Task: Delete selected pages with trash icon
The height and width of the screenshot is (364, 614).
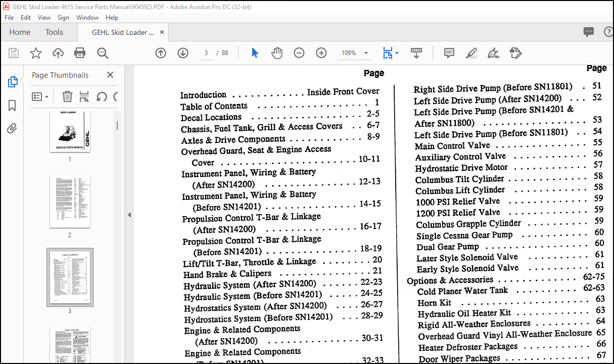Action: [67, 96]
